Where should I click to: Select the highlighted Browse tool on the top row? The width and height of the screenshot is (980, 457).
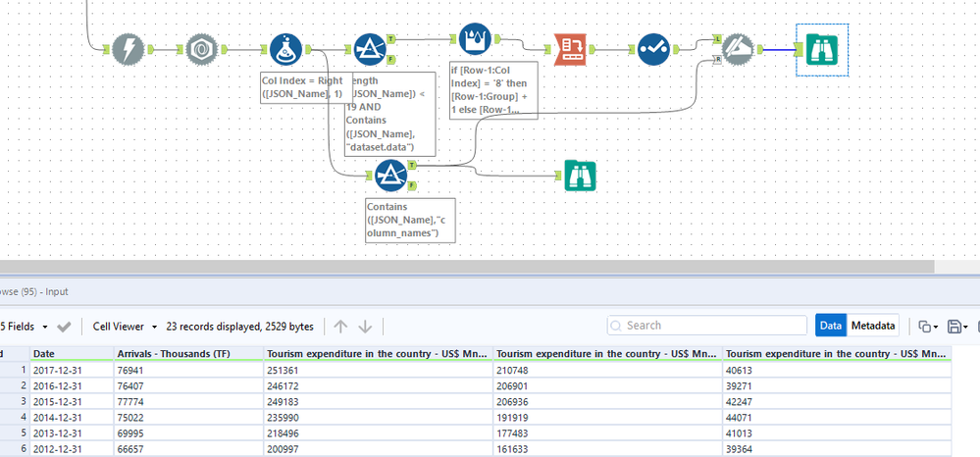tap(822, 49)
